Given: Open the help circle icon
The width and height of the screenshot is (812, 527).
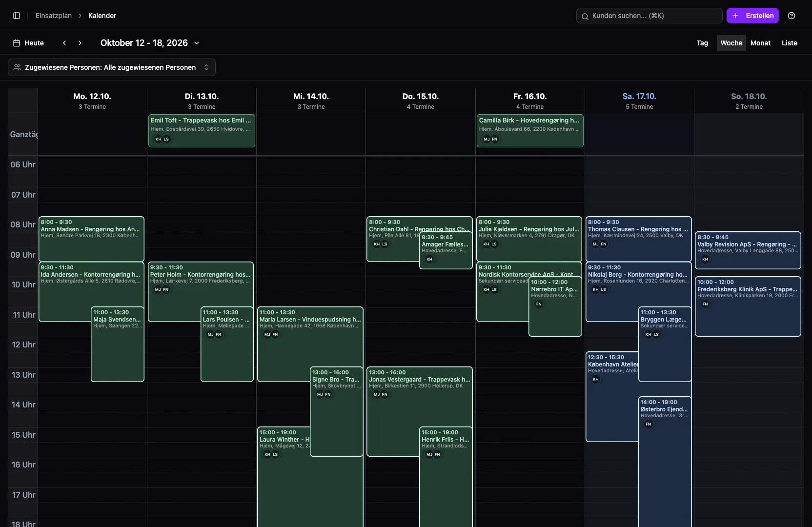Looking at the screenshot, I should (x=792, y=16).
